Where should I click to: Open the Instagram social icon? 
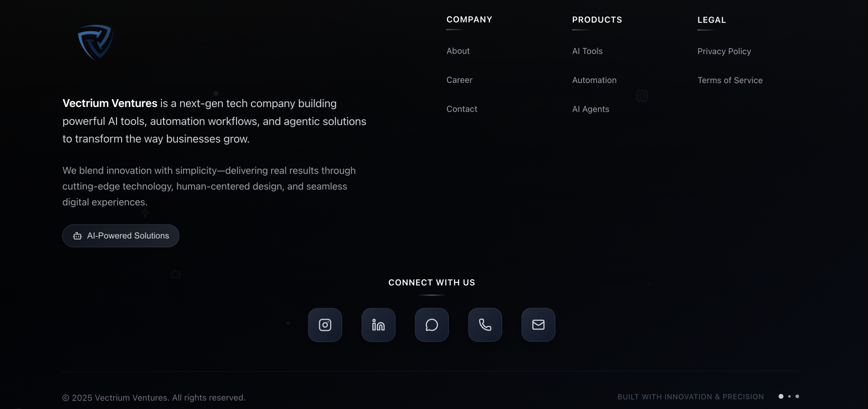coord(325,325)
